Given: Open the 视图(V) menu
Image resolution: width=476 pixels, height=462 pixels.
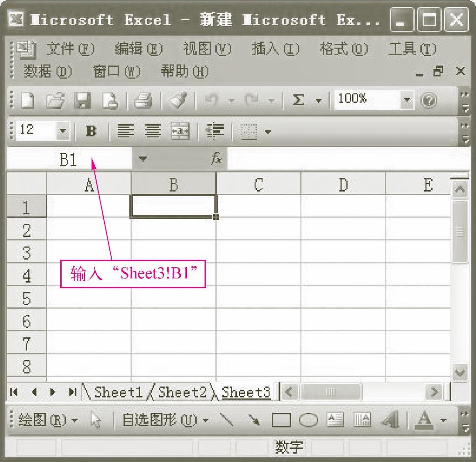Looking at the screenshot, I should tap(207, 49).
